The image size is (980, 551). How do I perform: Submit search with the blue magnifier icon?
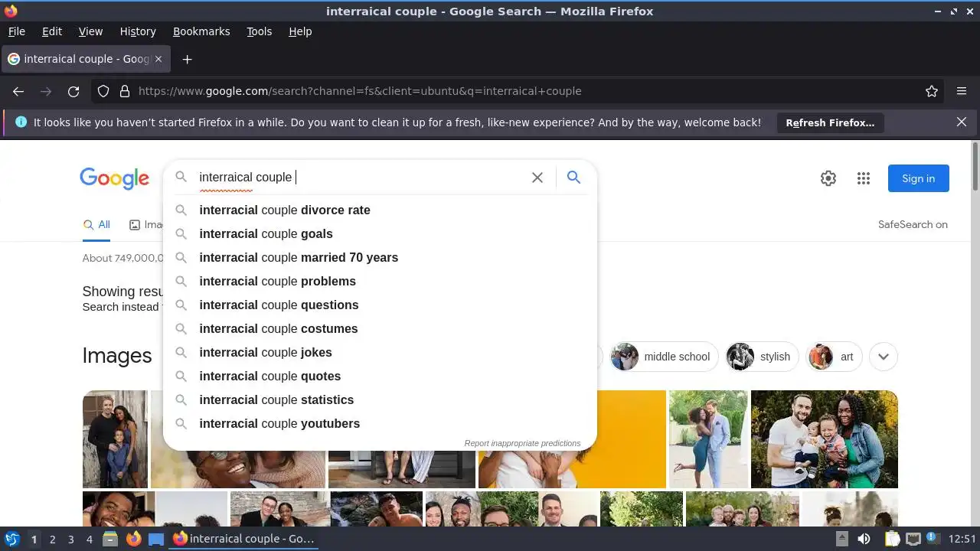coord(573,178)
